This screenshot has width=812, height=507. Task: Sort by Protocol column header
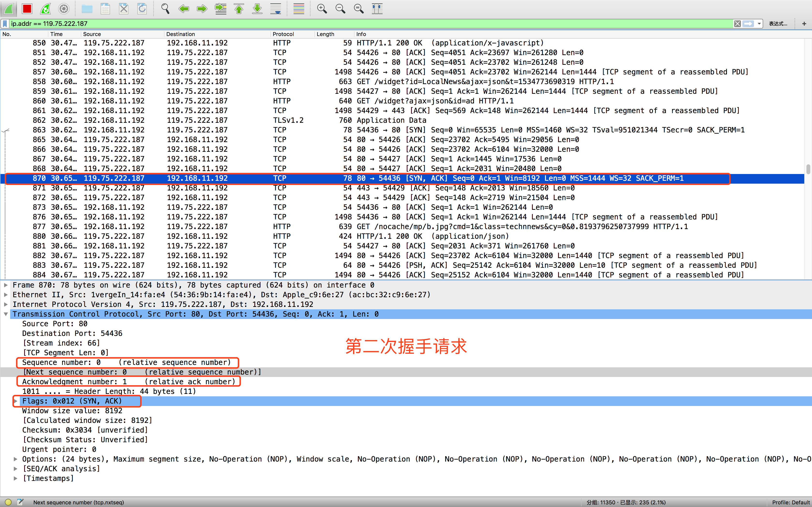(292, 34)
